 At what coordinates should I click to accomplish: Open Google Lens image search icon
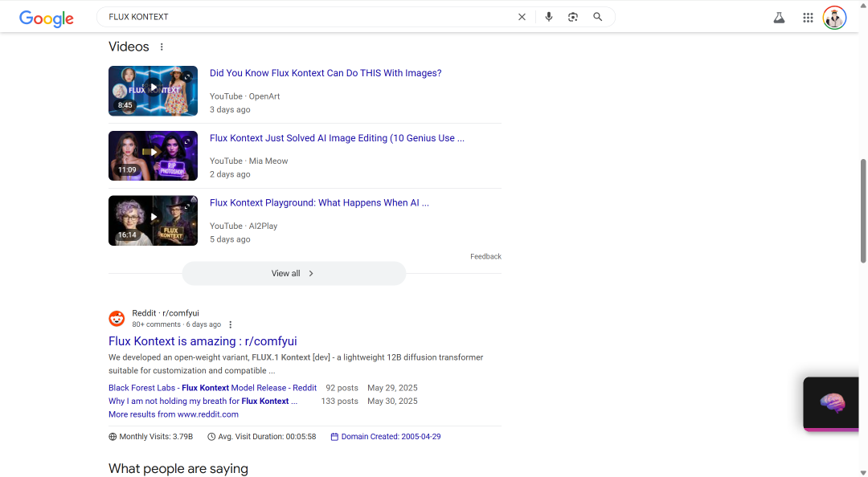click(573, 17)
